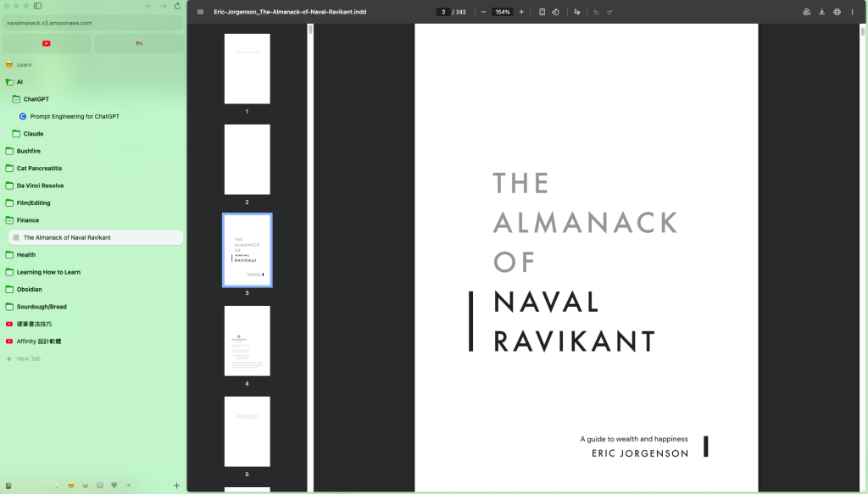Image resolution: width=868 pixels, height=494 pixels.
Task: Go back in browser history
Action: coord(149,6)
